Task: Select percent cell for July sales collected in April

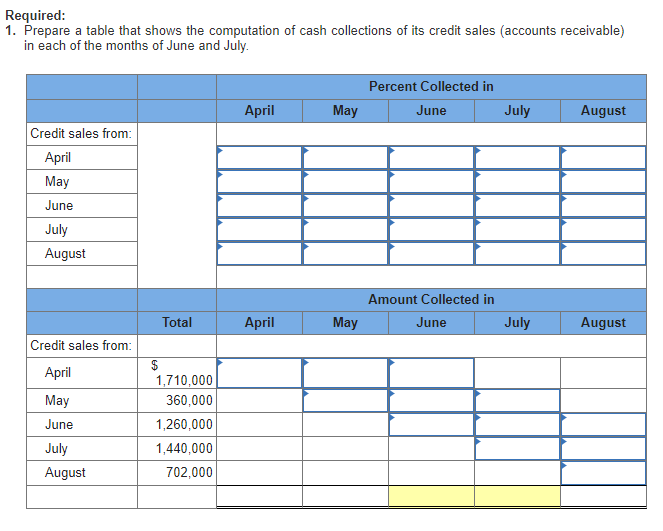Action: tap(260, 230)
